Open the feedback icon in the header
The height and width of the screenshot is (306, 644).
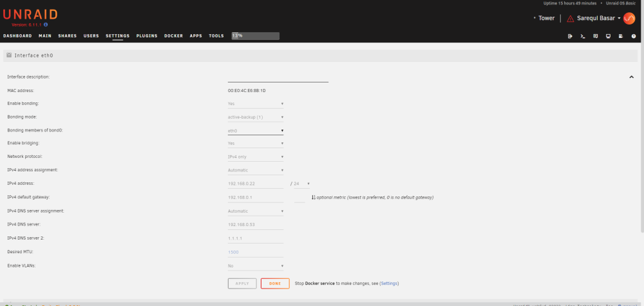pyautogui.click(x=595, y=36)
